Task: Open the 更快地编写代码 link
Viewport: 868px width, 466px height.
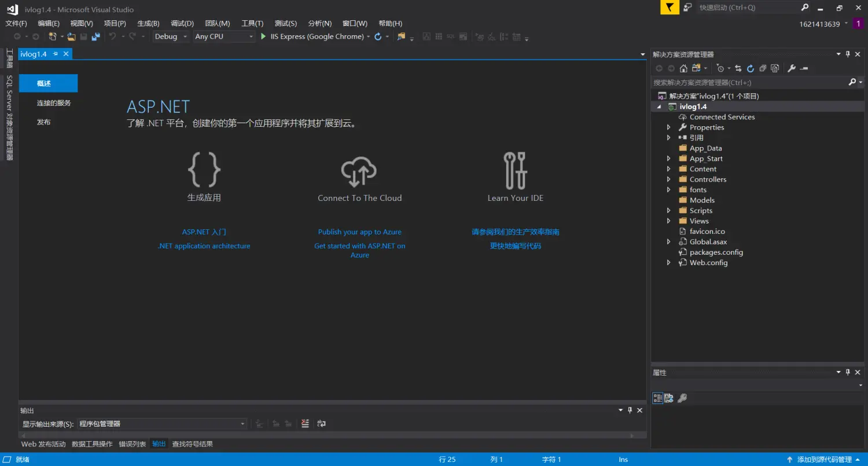Action: coord(515,246)
